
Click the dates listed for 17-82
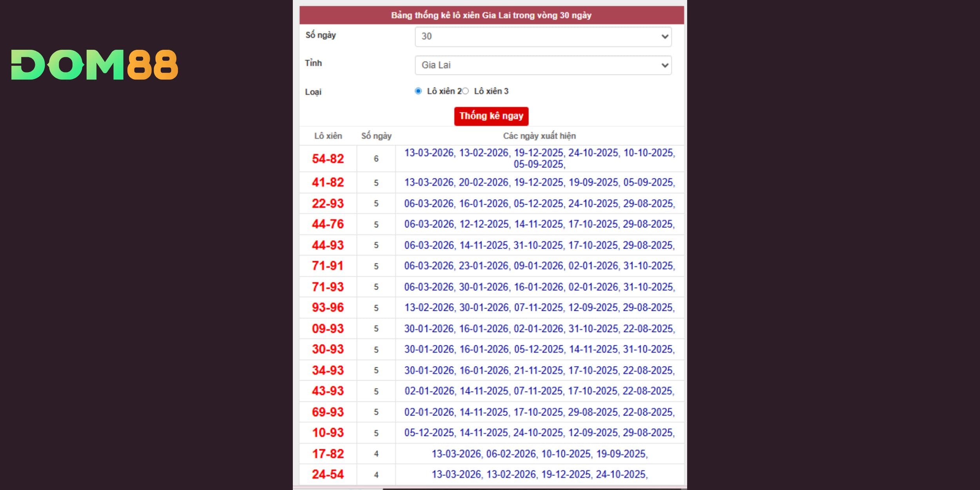point(539,454)
